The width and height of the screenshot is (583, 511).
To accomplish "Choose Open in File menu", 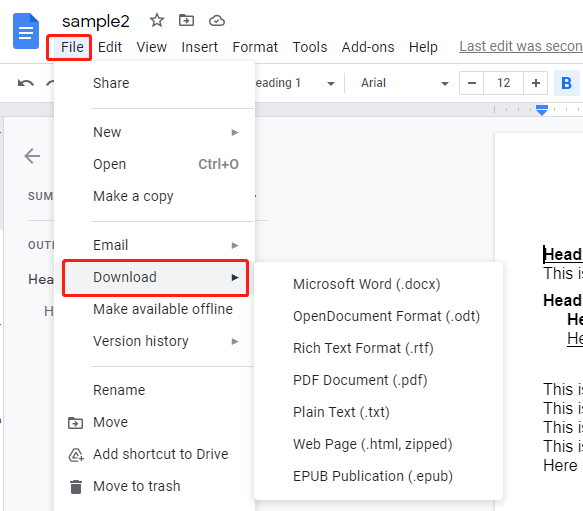I will click(x=154, y=164).
